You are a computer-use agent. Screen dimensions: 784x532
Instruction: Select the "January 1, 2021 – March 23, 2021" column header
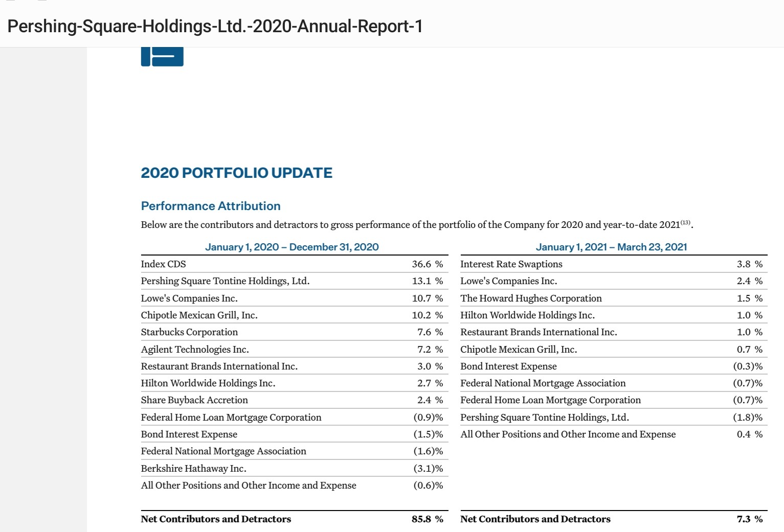pos(612,247)
